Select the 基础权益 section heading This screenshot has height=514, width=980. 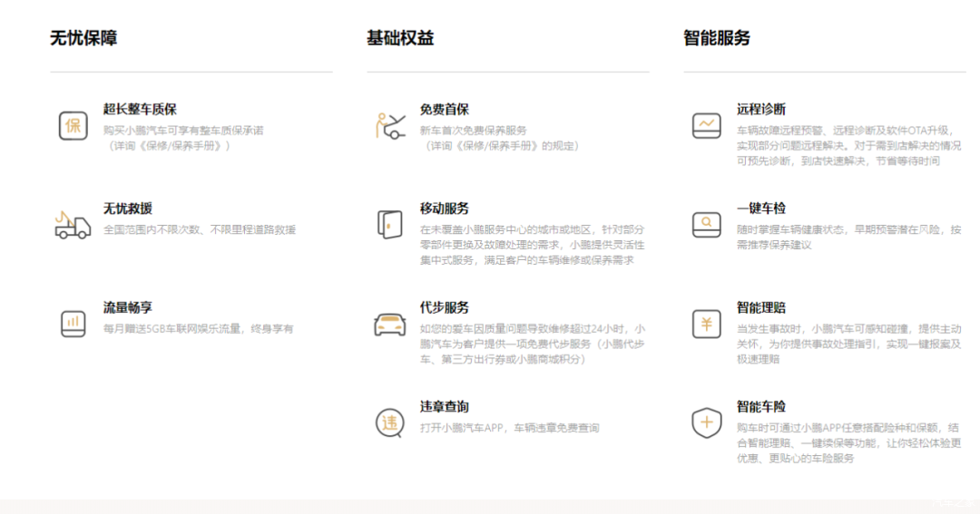click(x=400, y=38)
